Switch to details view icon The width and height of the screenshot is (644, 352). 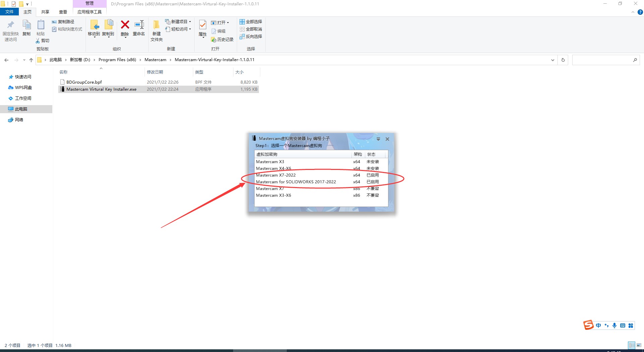tap(632, 345)
